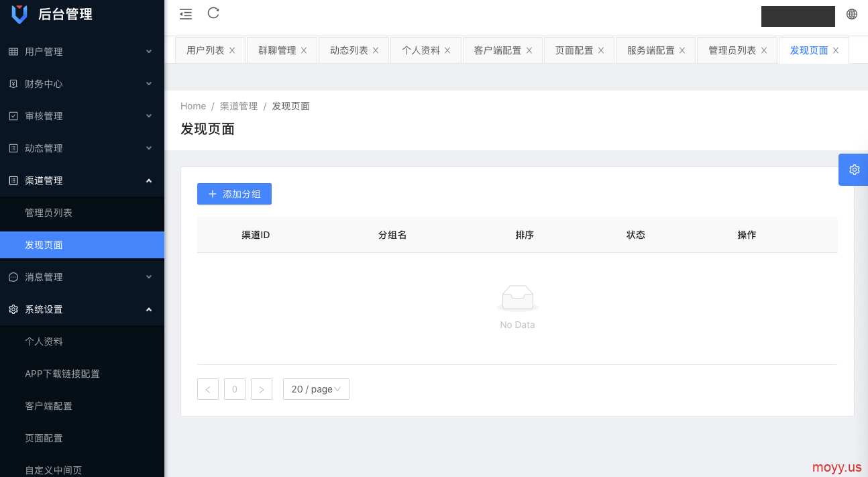Image resolution: width=868 pixels, height=477 pixels.
Task: Click the 渠道管理 breadcrumb link
Action: click(x=239, y=106)
